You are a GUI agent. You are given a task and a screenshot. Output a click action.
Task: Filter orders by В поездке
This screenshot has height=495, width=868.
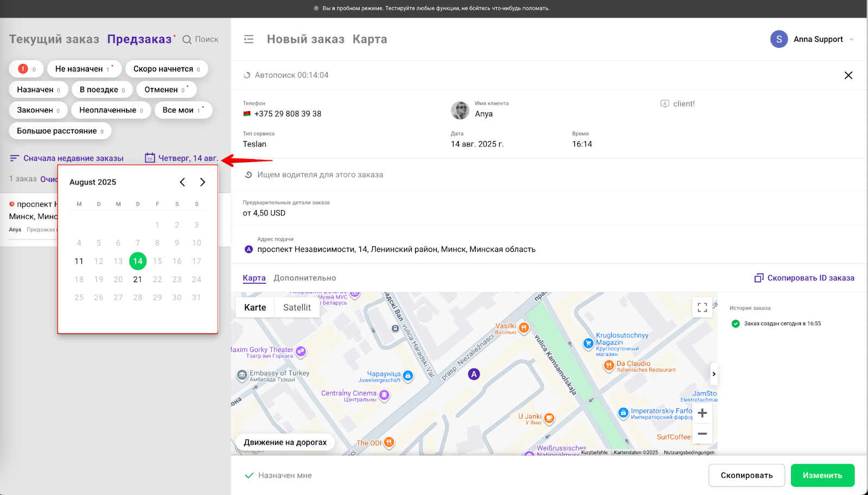102,90
